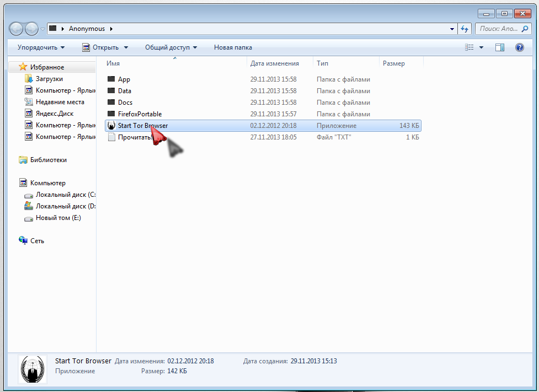Screen dimensions: 539x392
Task: Toggle the preview pane
Action: pyautogui.click(x=500, y=47)
